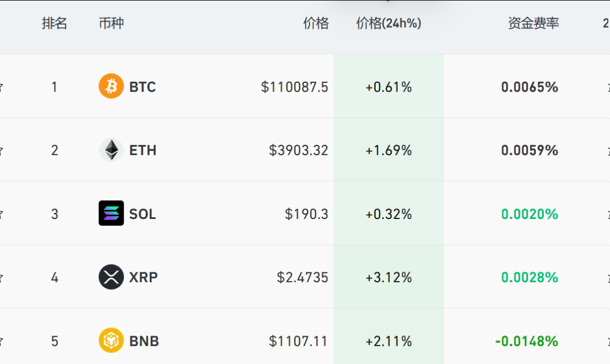Click BNB funding rate -0.0148%
This screenshot has height=364, width=610.
point(526,341)
